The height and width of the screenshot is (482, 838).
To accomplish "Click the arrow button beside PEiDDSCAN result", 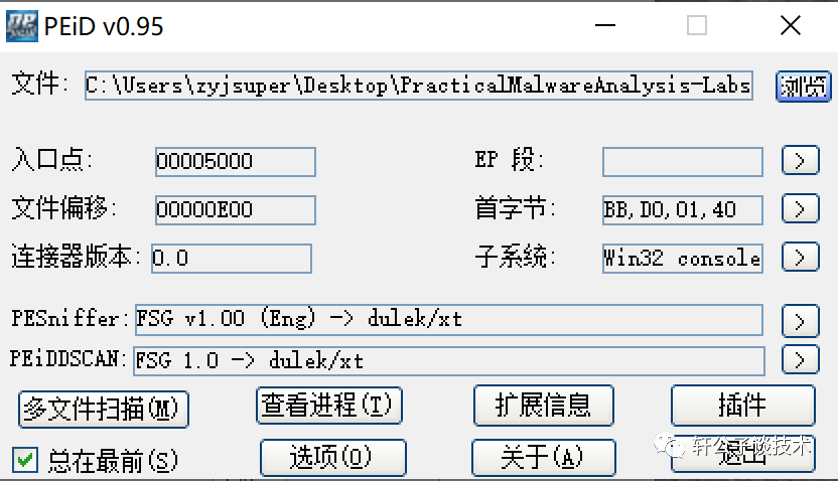I will pos(800,360).
